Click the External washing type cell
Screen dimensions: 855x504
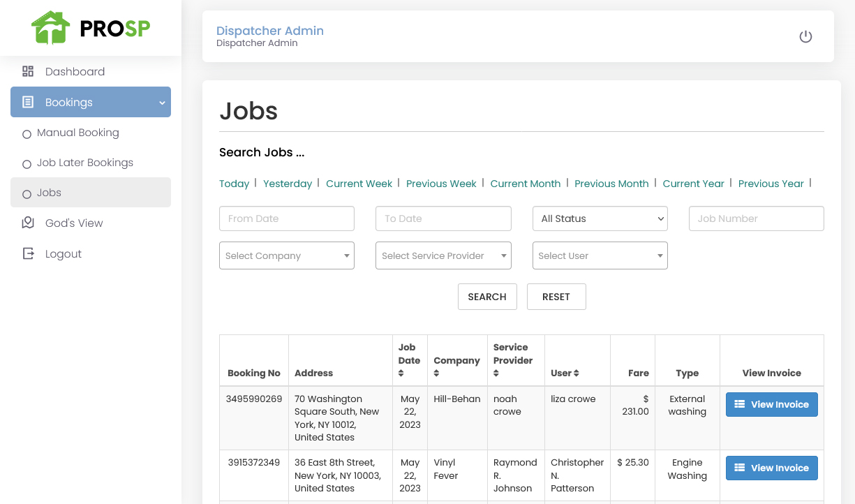(687, 406)
